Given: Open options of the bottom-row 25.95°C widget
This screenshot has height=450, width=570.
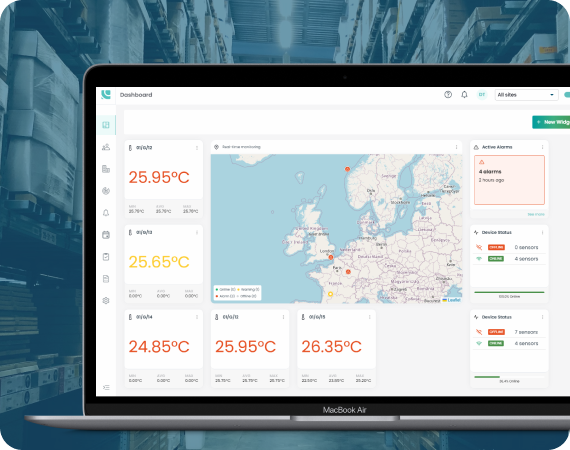Looking at the screenshot, I should coord(284,317).
